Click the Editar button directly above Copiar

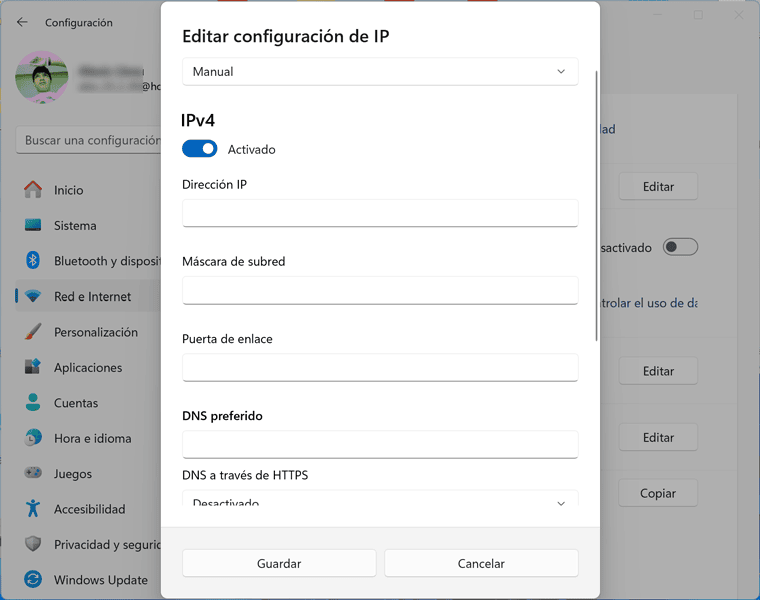[658, 437]
